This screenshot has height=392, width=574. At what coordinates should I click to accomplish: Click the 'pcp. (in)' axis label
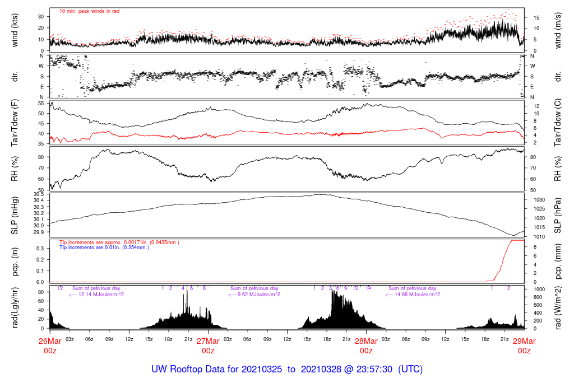click(15, 262)
